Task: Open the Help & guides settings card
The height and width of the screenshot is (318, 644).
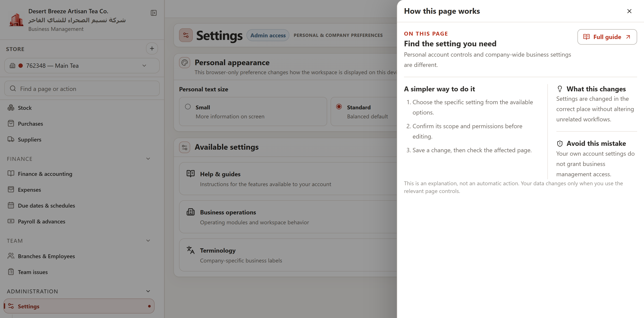Action: tap(288, 179)
